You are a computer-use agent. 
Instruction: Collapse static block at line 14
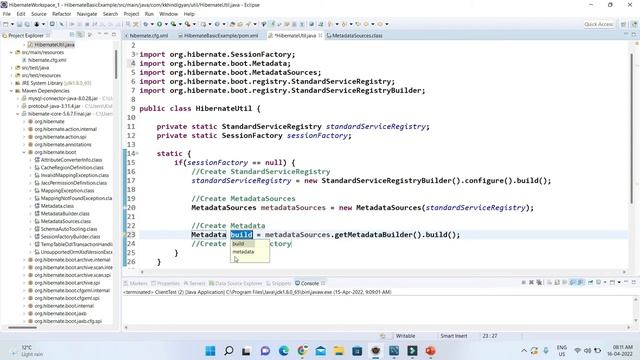coord(138,153)
